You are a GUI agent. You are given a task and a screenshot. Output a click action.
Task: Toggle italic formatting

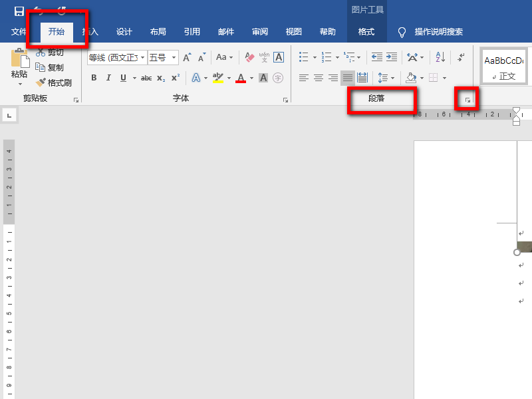coord(108,78)
